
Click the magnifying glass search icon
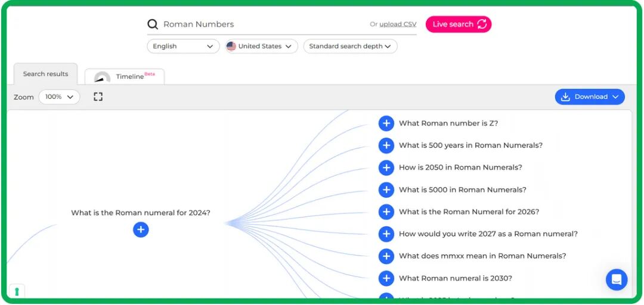[153, 24]
